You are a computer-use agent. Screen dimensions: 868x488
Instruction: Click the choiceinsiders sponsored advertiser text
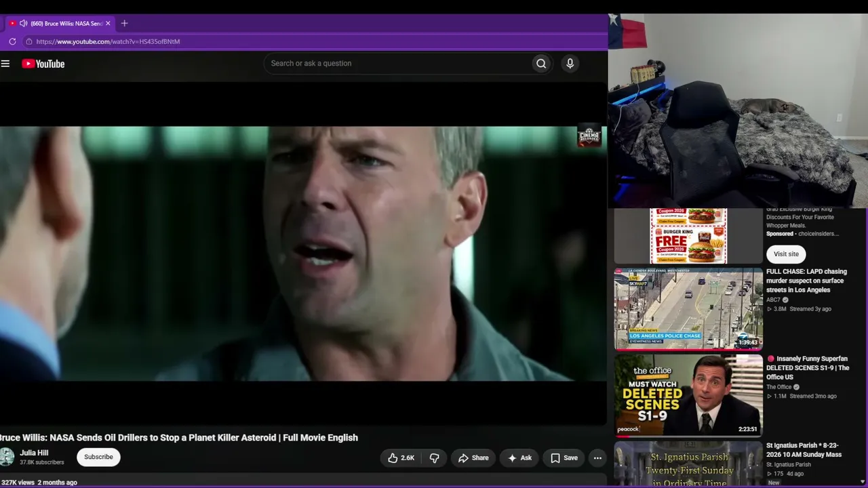click(818, 234)
